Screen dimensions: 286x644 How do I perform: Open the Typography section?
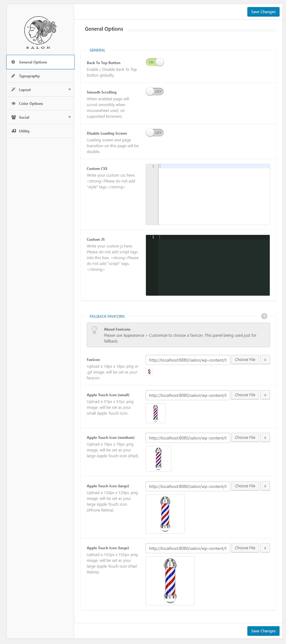coord(29,76)
